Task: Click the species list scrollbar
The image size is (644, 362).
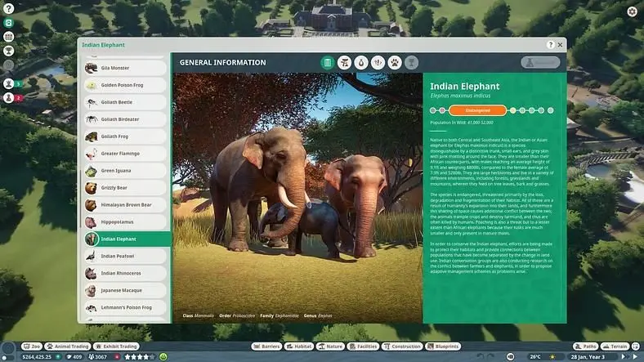Action: pos(80,199)
